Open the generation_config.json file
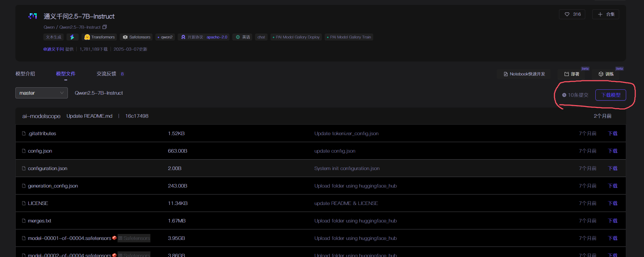Screen dimensions: 644x257 tap(53, 186)
